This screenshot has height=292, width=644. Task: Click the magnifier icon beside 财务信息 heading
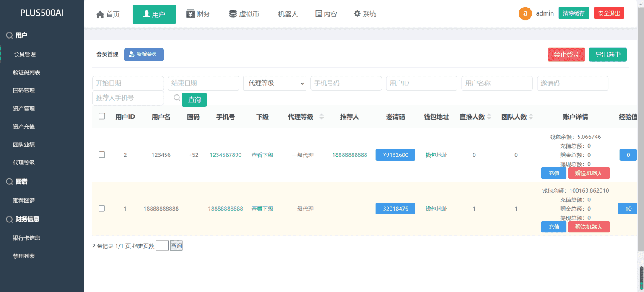click(x=9, y=219)
